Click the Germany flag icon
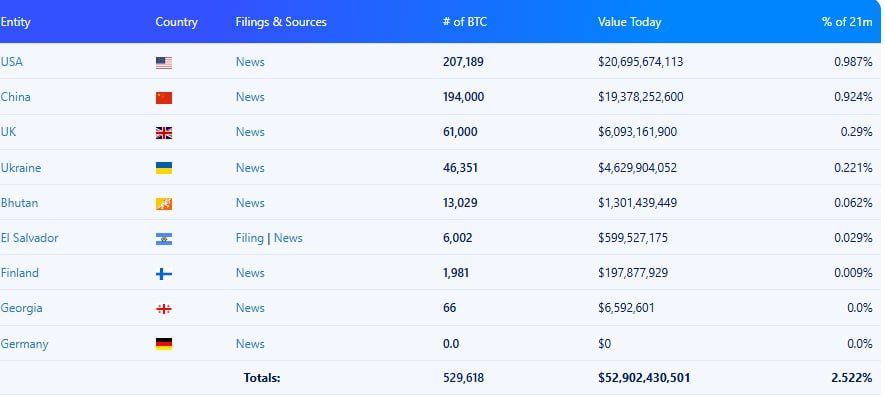Viewport: 885px width, 395px height. [x=164, y=344]
